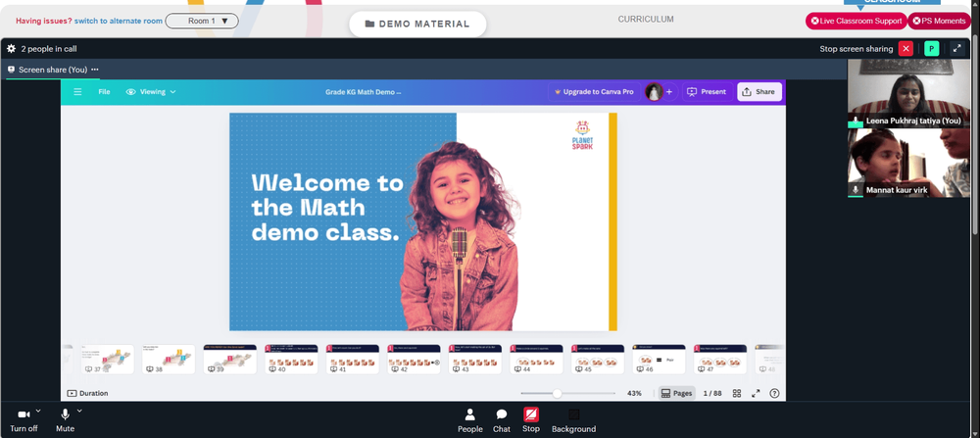980x438 pixels.
Task: Click Mannat kaur virk video tile
Action: 908,163
